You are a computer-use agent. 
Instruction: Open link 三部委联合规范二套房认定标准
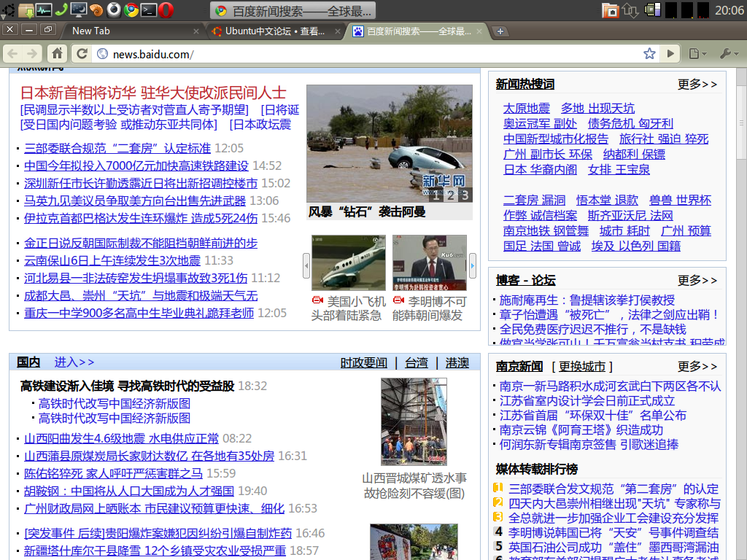(x=117, y=148)
